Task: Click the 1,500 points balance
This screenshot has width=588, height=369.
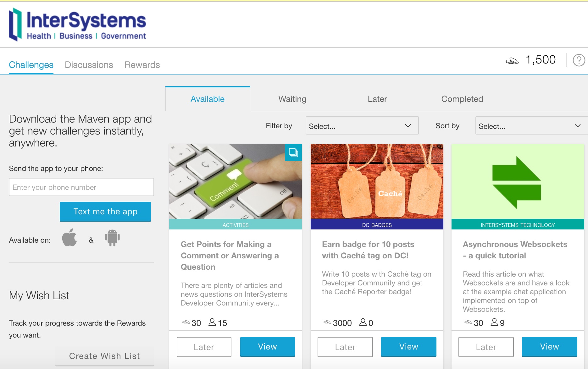Action: click(x=541, y=60)
